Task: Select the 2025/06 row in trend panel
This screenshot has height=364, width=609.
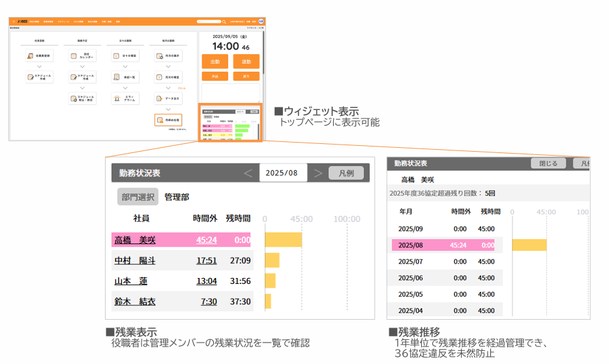Action: pyautogui.click(x=447, y=278)
